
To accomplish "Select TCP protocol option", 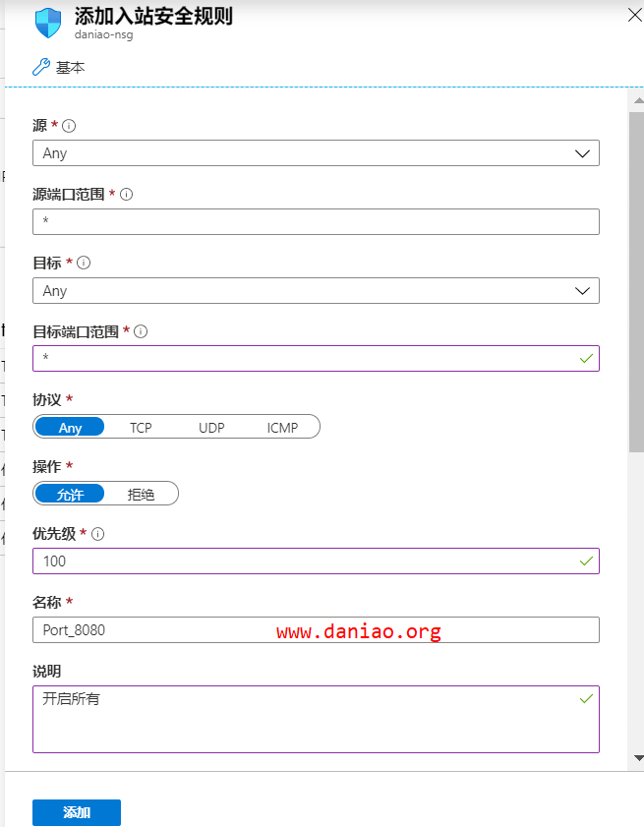I will pos(141,428).
